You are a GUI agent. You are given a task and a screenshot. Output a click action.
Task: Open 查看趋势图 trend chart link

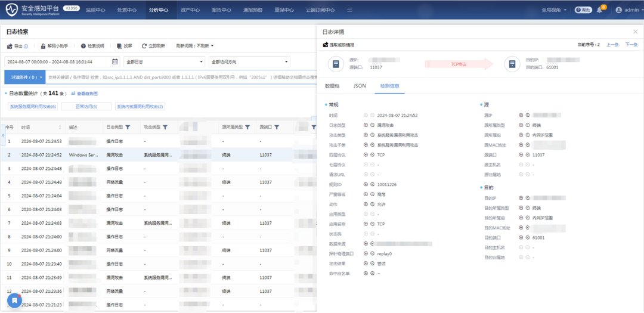[x=85, y=93]
